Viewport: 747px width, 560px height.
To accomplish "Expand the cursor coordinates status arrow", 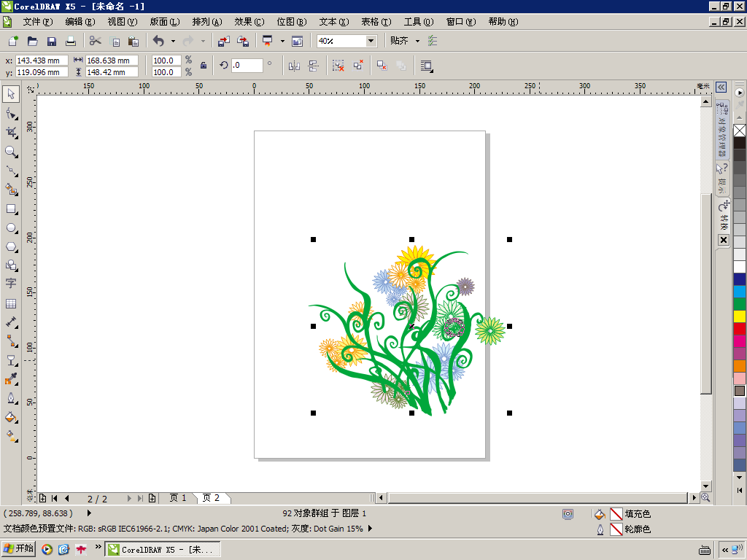I will pyautogui.click(x=89, y=513).
